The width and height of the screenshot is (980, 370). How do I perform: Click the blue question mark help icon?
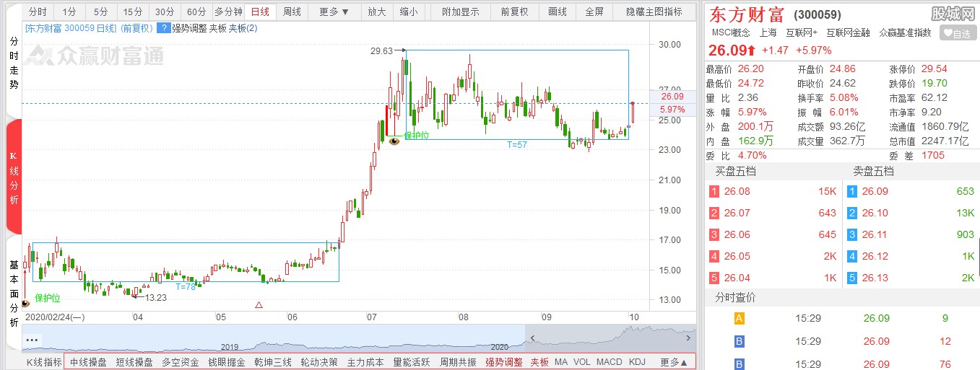164,27
